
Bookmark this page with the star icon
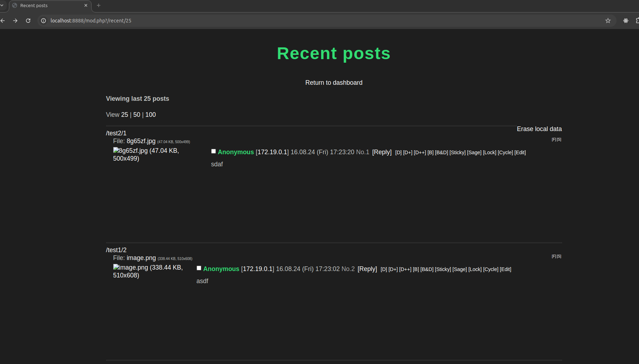(x=608, y=21)
